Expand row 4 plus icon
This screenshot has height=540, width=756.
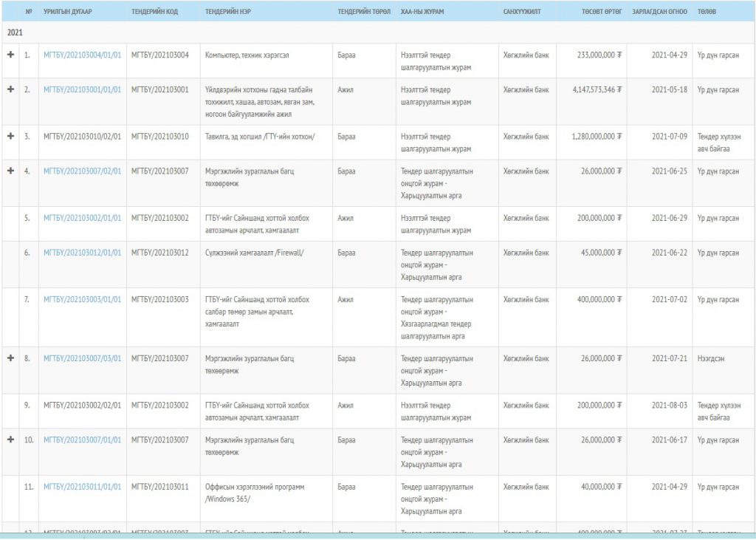coord(10,171)
